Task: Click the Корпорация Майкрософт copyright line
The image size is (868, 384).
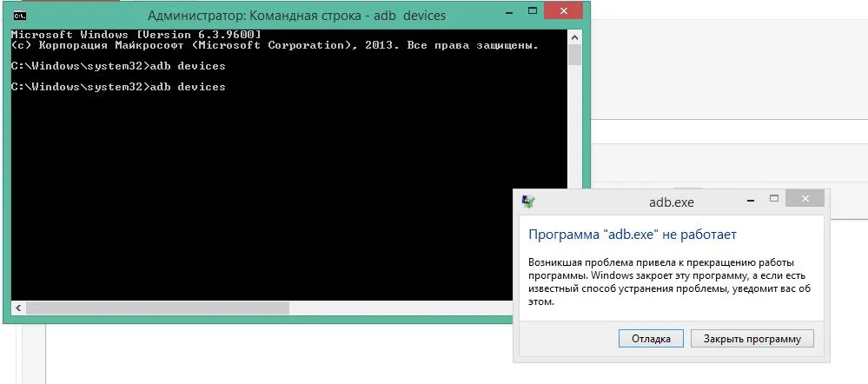Action: coord(275,45)
